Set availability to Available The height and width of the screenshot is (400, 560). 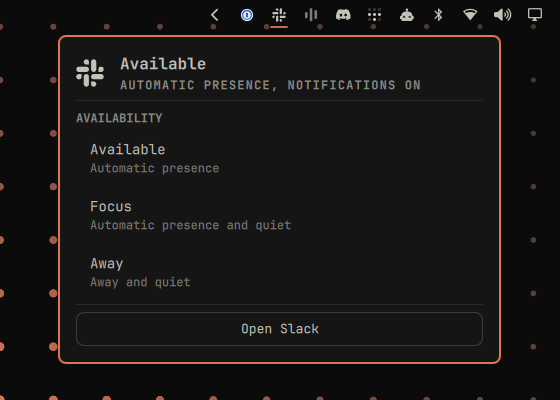pos(279,158)
